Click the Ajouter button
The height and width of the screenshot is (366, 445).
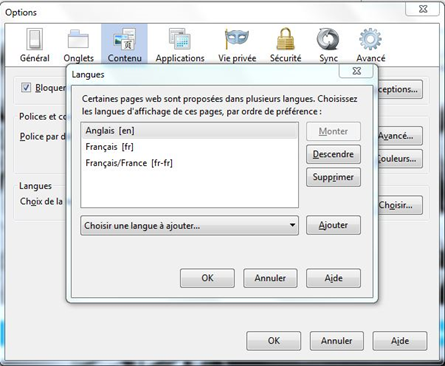click(x=333, y=225)
